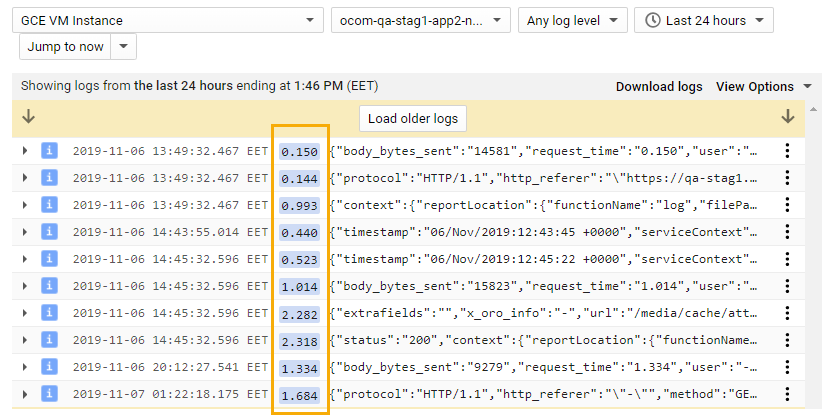This screenshot has height=415, width=837.
Task: Open three-dot menu for 2.282 log entry
Action: [x=787, y=314]
